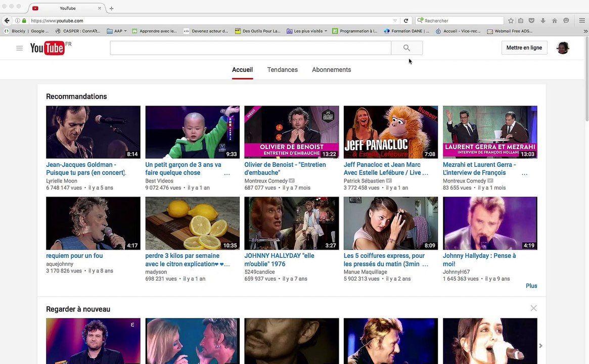
Task: Save to Pocket icon in toolbar
Action: (x=531, y=21)
